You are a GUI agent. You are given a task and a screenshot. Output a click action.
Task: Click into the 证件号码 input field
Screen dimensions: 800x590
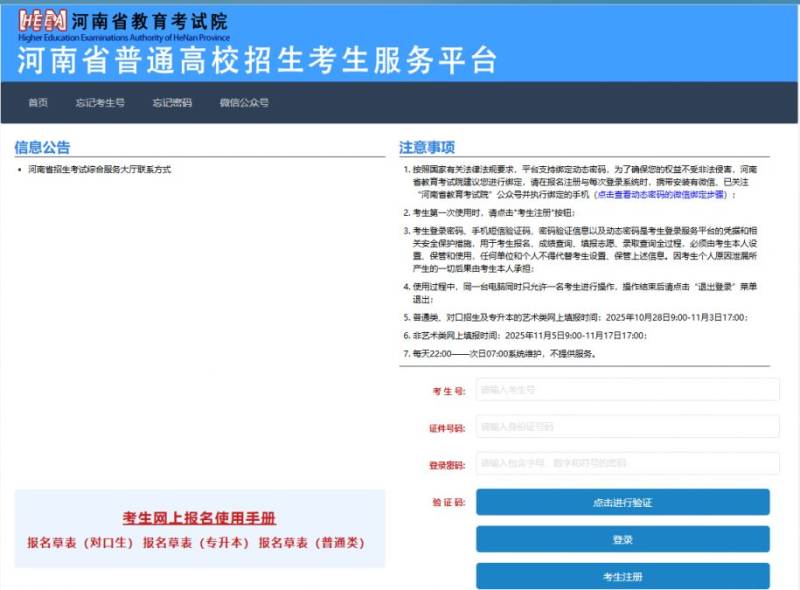(x=627, y=427)
